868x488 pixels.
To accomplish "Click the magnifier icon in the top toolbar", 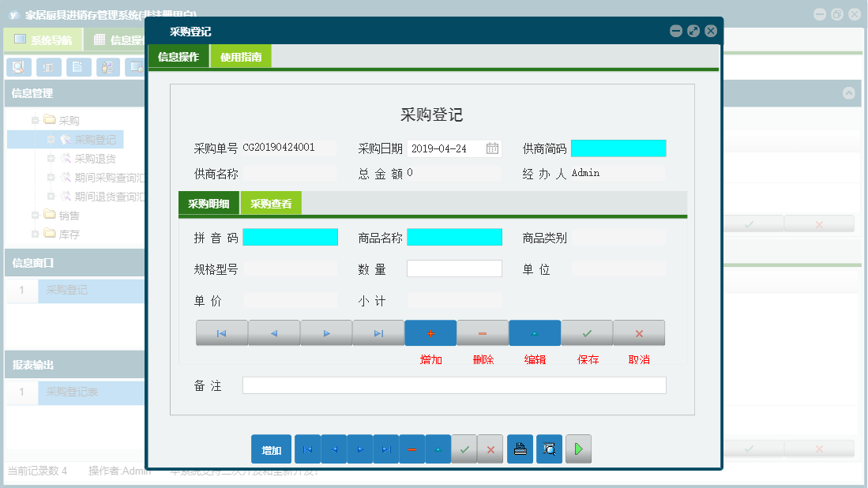I will pyautogui.click(x=18, y=67).
